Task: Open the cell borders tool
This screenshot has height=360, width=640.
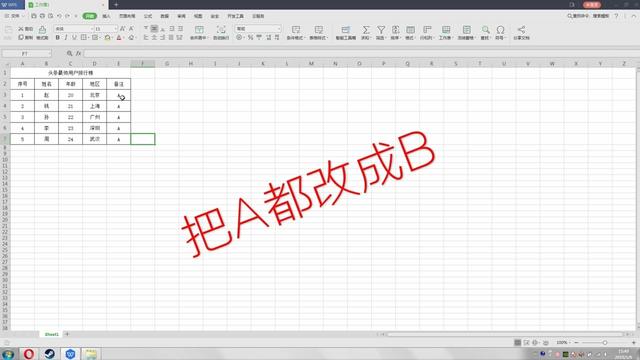Action: coord(84,38)
